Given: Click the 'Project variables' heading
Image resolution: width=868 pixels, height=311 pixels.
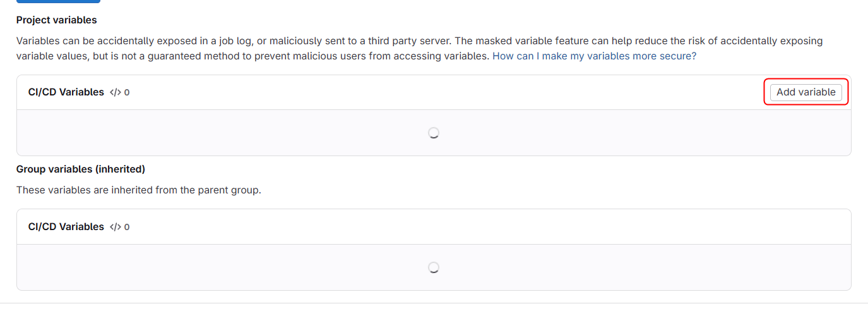Looking at the screenshot, I should [57, 20].
